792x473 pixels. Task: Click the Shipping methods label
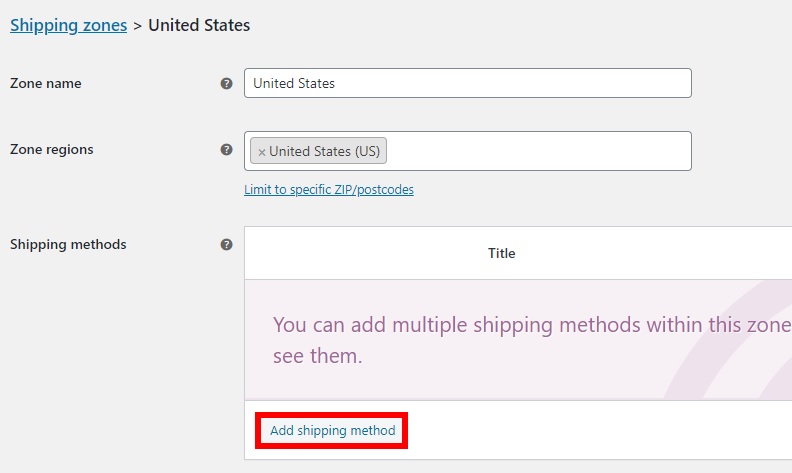pyautogui.click(x=68, y=244)
